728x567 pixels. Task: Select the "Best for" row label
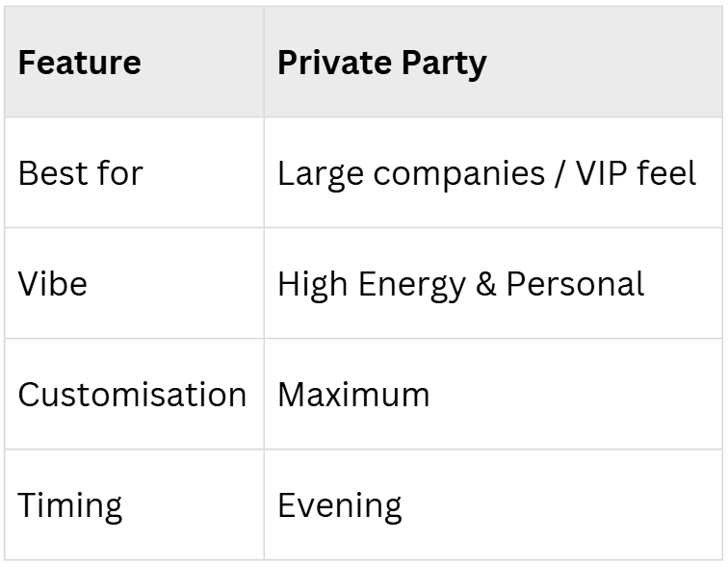click(x=80, y=174)
